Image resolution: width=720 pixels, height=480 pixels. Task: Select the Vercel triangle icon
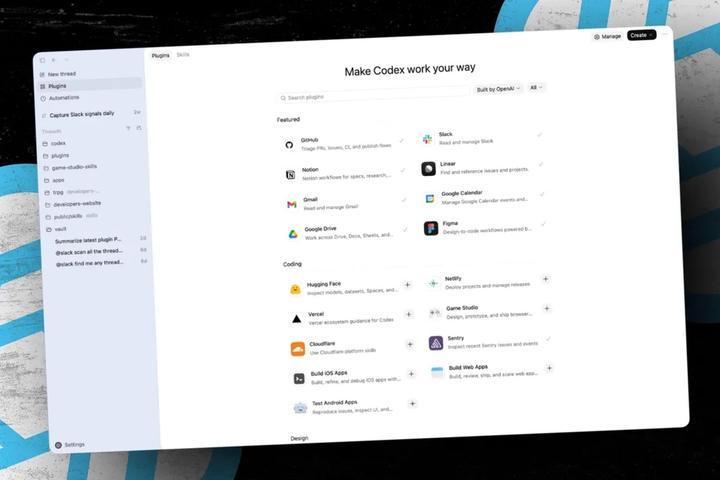[297, 319]
